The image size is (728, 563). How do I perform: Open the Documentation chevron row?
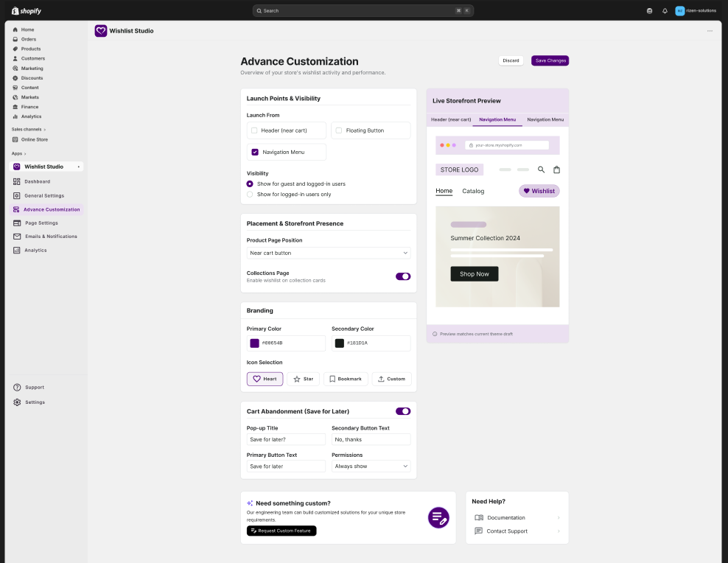point(517,517)
